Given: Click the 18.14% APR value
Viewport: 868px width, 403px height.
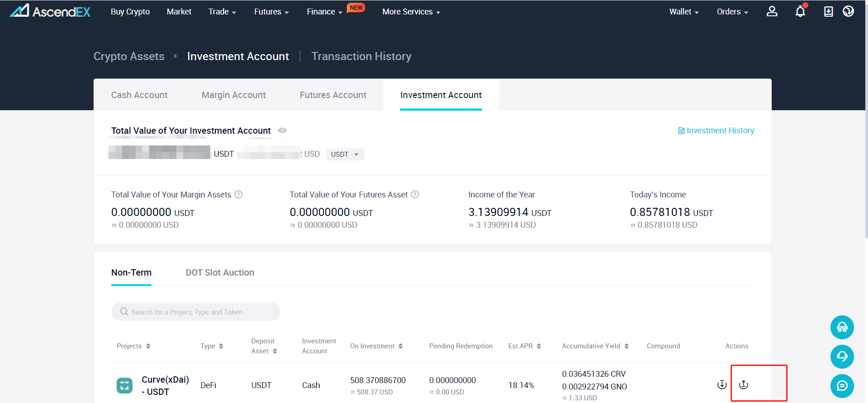Looking at the screenshot, I should 521,385.
